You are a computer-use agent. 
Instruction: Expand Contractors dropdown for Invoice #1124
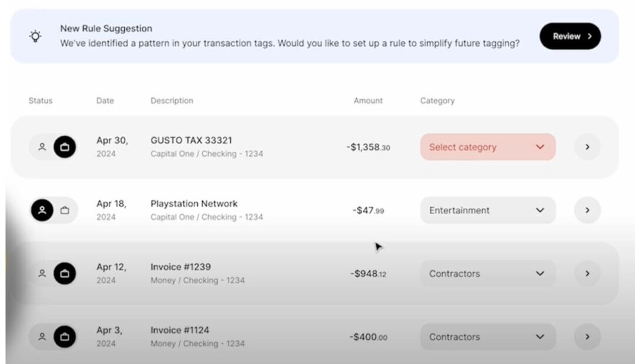pos(487,337)
